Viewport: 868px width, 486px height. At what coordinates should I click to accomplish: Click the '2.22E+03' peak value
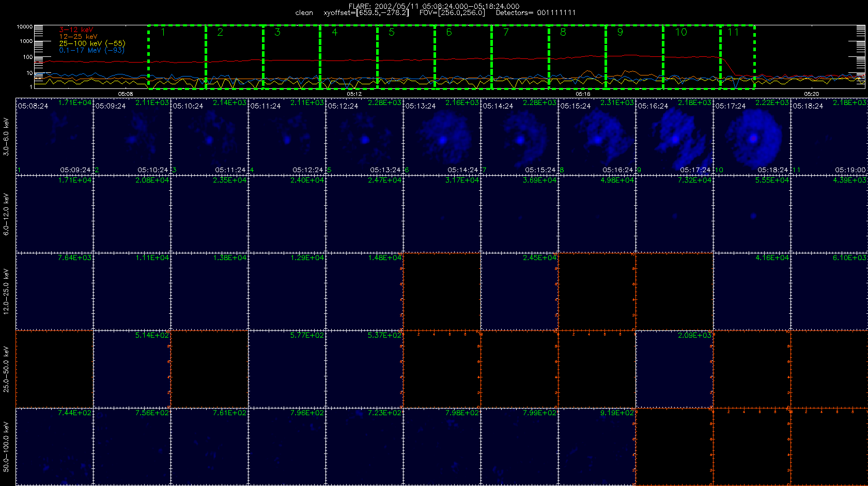[772, 103]
